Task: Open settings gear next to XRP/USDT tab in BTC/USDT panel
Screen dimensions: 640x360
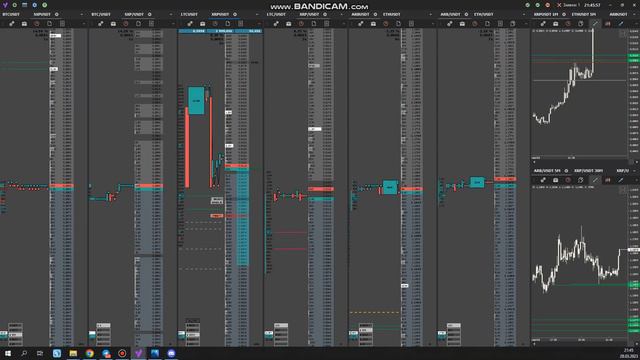Action: pos(150,14)
